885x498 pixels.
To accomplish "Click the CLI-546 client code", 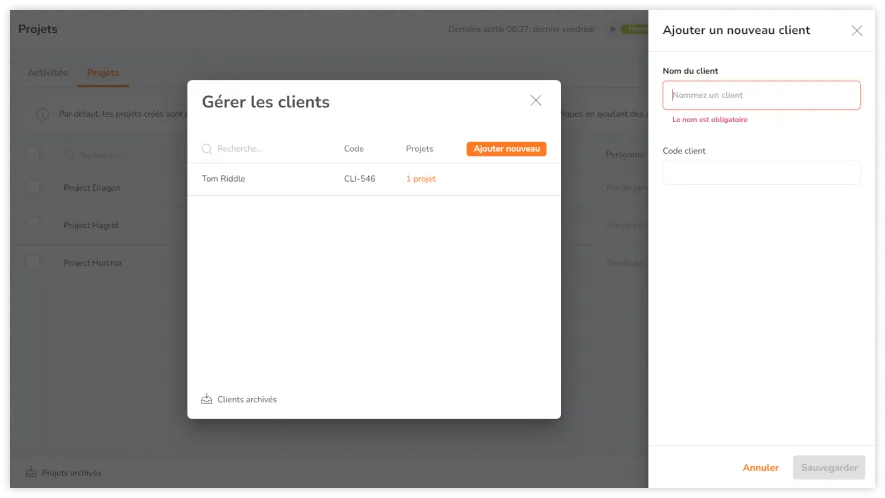I will (x=360, y=178).
